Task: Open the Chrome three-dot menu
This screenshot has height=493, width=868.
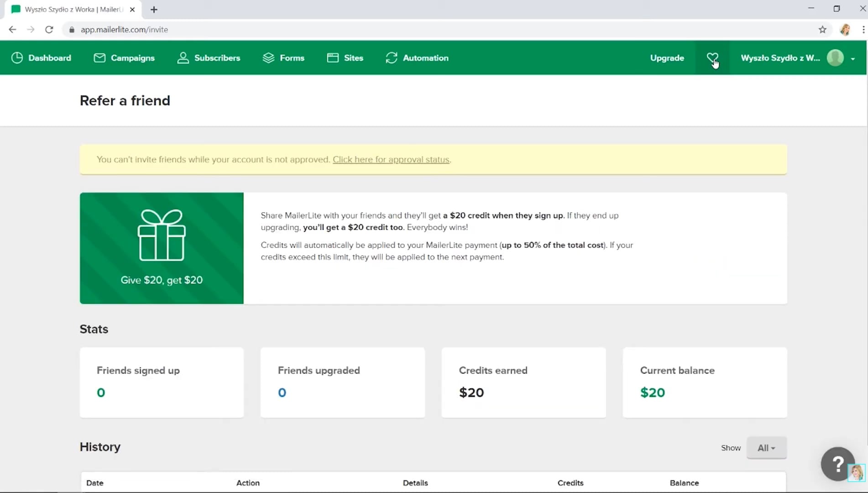Action: pos(863,30)
